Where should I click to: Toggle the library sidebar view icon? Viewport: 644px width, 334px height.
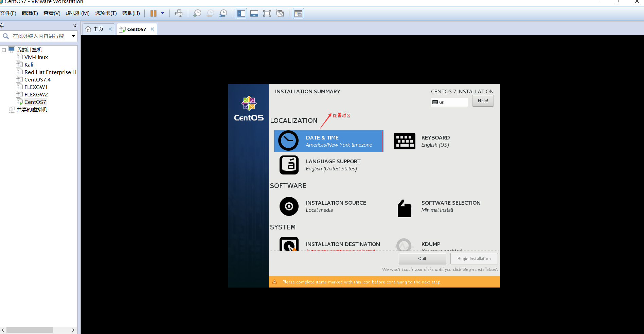click(x=241, y=13)
